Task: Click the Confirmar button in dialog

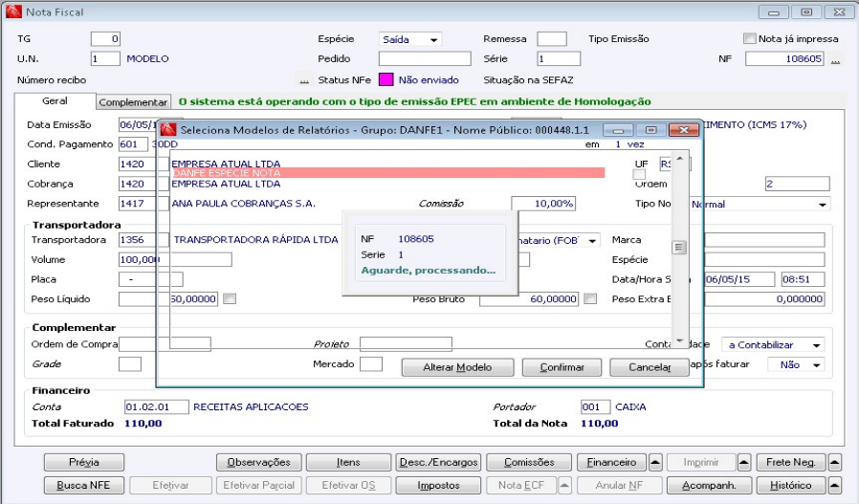Action: click(562, 367)
